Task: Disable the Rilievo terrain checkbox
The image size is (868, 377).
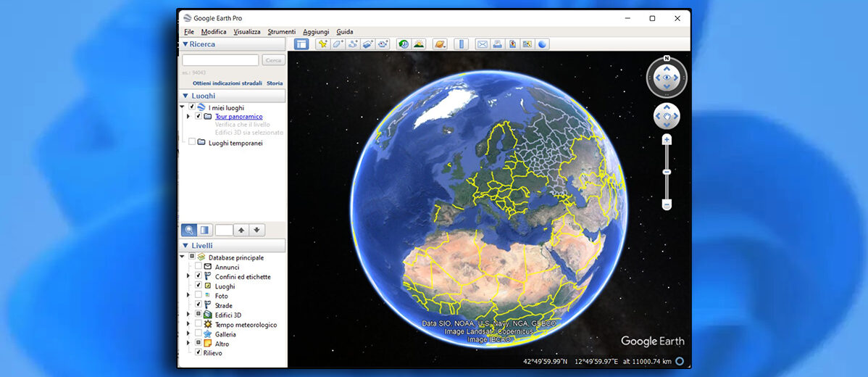Action: (x=199, y=352)
